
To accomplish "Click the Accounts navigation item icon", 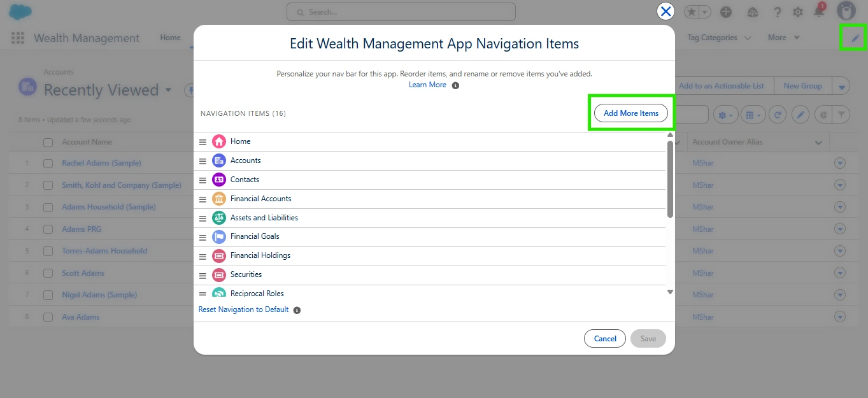I will [x=219, y=160].
